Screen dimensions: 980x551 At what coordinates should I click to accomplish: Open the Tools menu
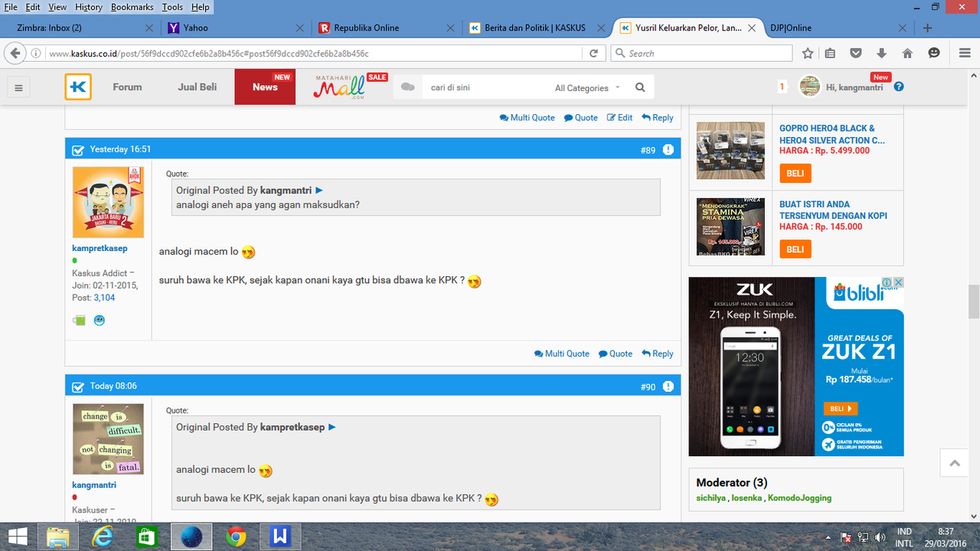172,7
